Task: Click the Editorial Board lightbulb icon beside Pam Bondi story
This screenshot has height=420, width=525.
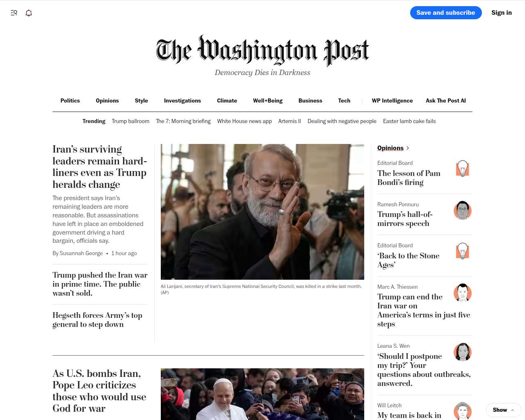Action: (463, 169)
